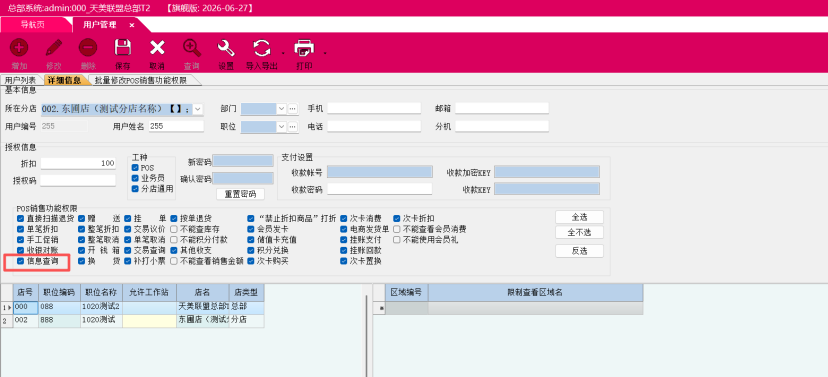Expand the 所在分店 dropdown

pyautogui.click(x=197, y=109)
